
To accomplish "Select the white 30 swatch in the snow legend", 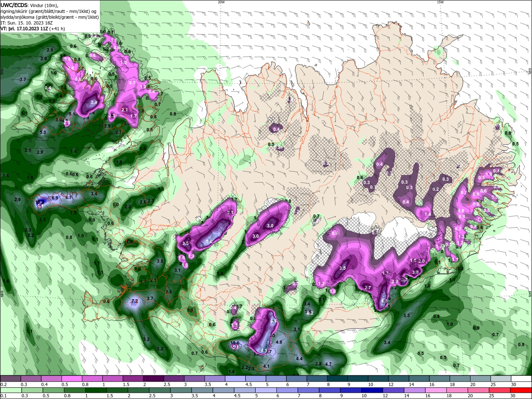I will [x=522, y=379].
